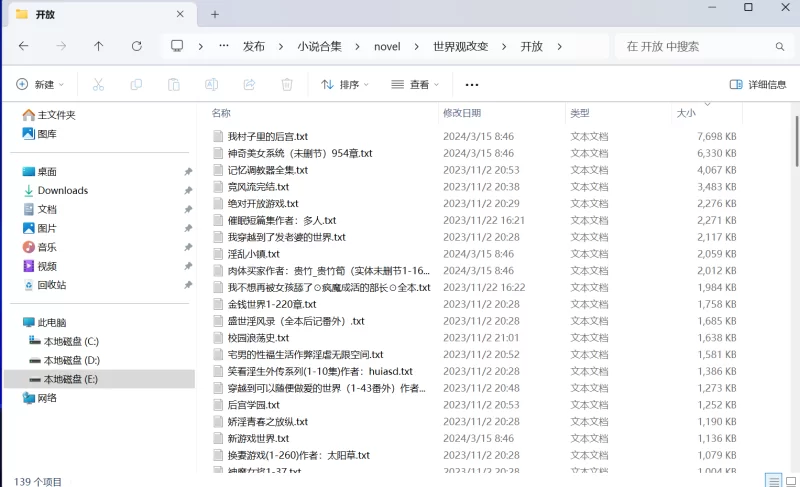The image size is (800, 487).
Task: Open 文档 in the sidebar
Action: 39,210
